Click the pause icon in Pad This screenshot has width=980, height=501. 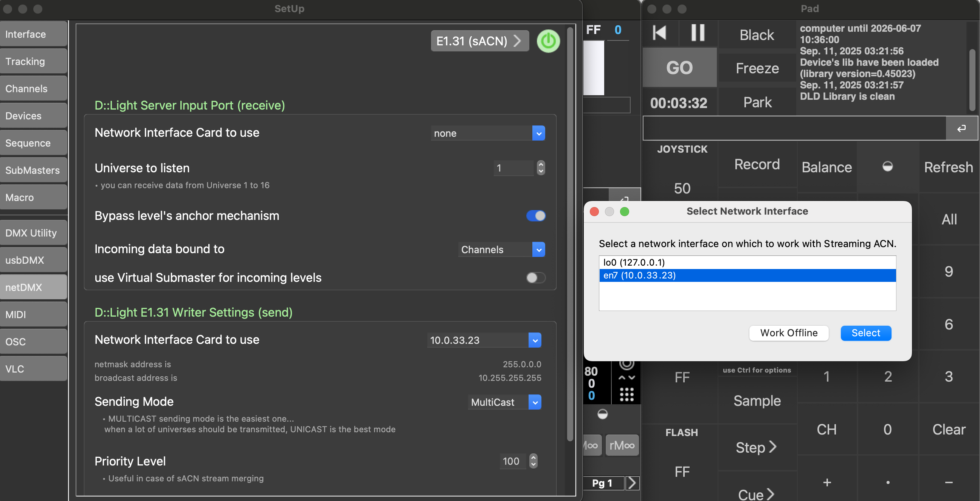[x=697, y=33]
